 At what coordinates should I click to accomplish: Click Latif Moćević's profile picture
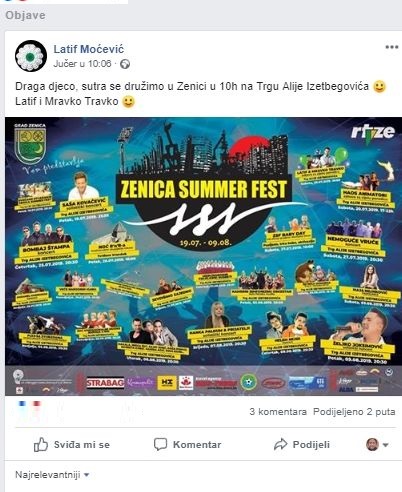tap(31, 56)
